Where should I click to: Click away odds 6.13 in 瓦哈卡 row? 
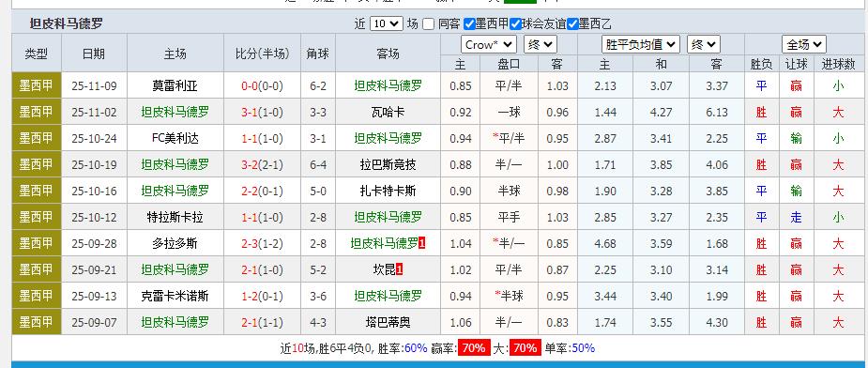click(x=717, y=112)
